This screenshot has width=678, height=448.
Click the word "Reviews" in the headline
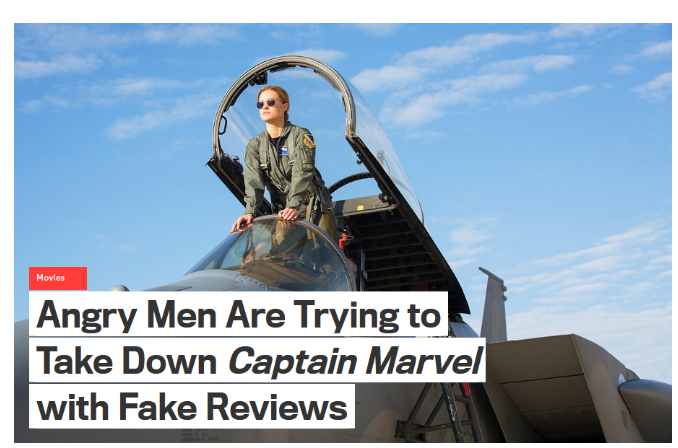click(276, 406)
